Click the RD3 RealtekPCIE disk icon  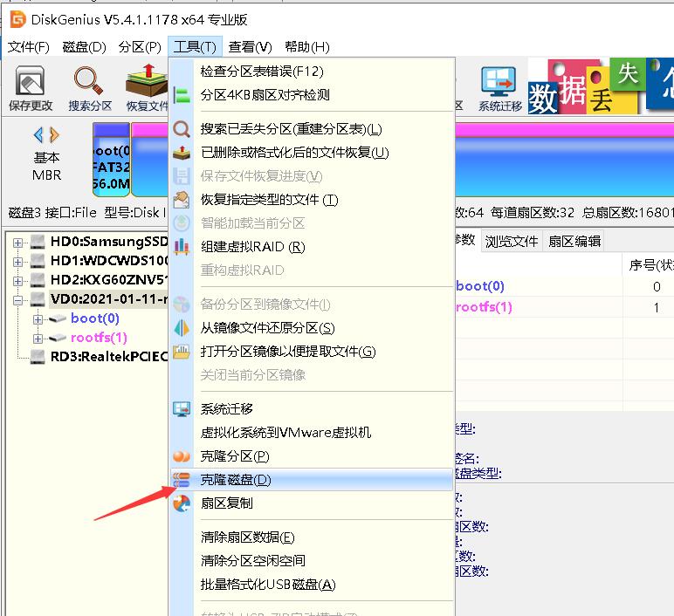click(38, 357)
